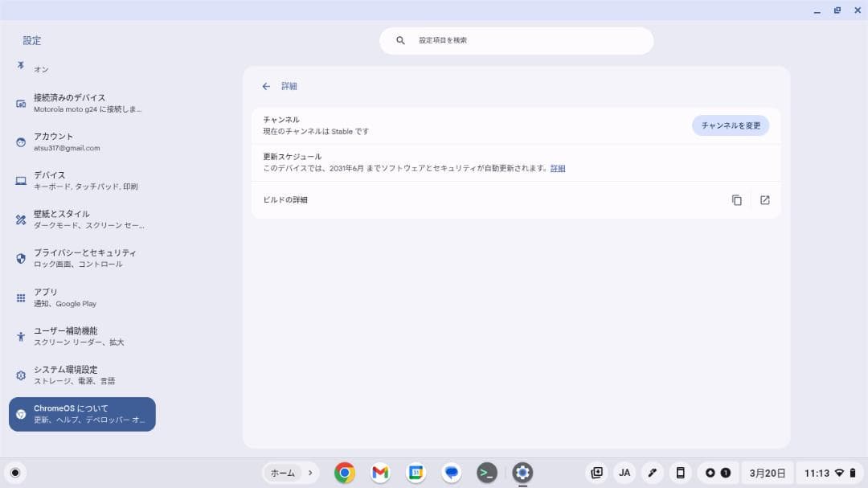Open the Launcher button at bottom left
Viewport: 868px width, 488px height.
15,473
